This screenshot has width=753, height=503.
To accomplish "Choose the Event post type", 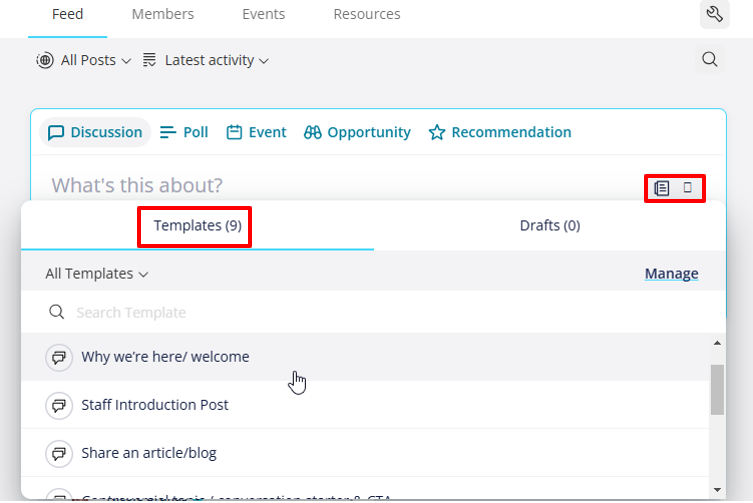I will [256, 132].
